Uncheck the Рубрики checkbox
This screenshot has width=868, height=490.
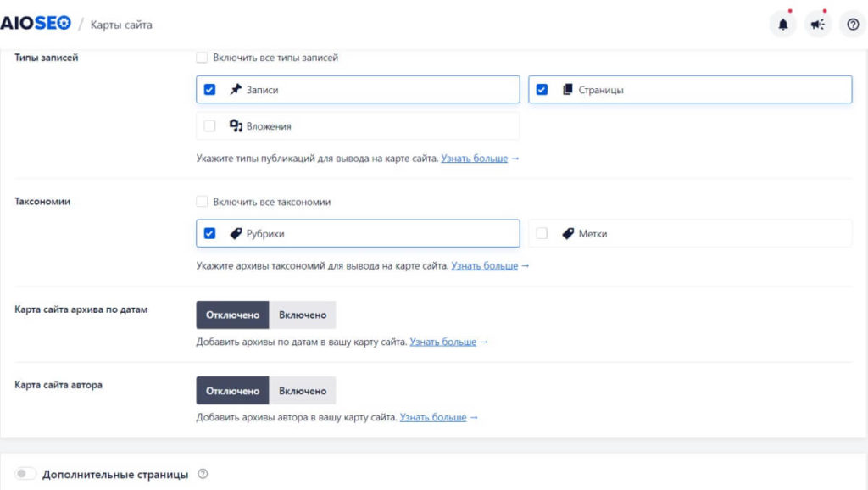coord(209,233)
